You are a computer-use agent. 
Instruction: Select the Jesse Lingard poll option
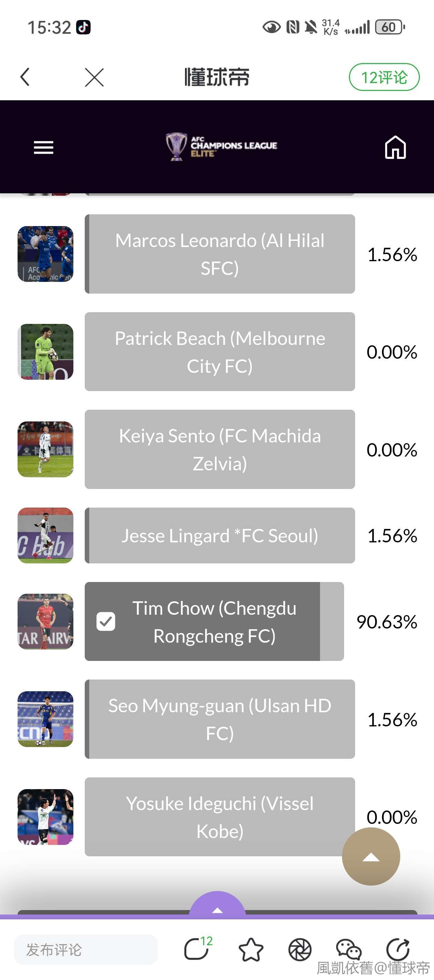tap(220, 535)
